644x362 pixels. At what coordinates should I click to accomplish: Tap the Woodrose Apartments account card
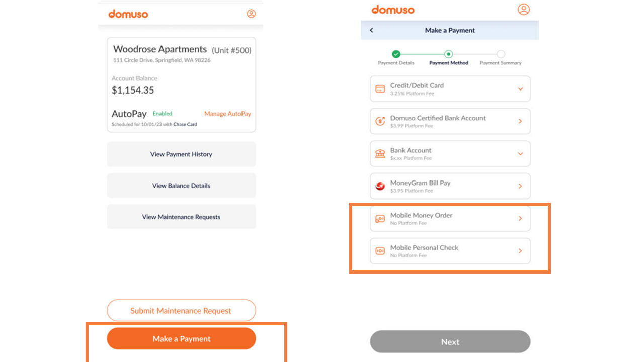tap(181, 84)
